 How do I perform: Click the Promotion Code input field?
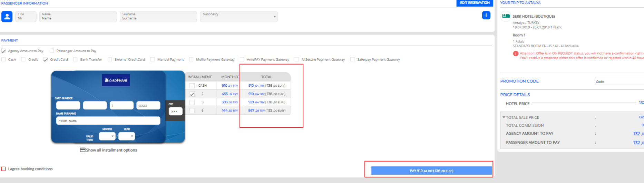[619, 81]
